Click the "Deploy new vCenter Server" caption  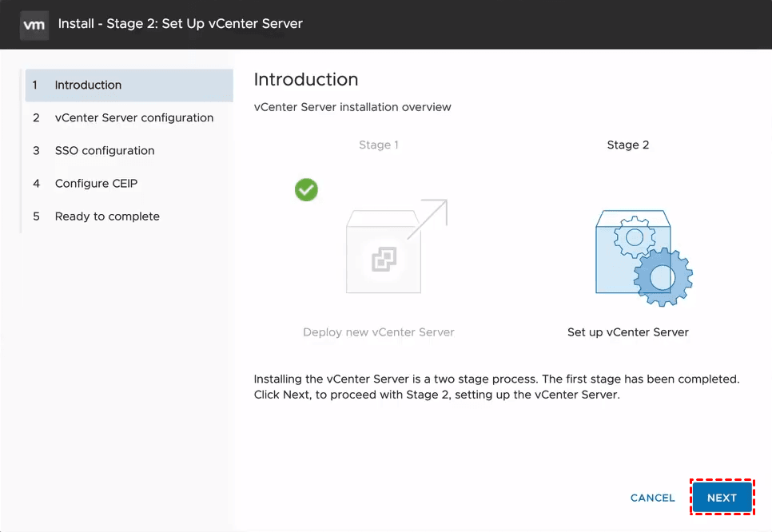tap(379, 332)
